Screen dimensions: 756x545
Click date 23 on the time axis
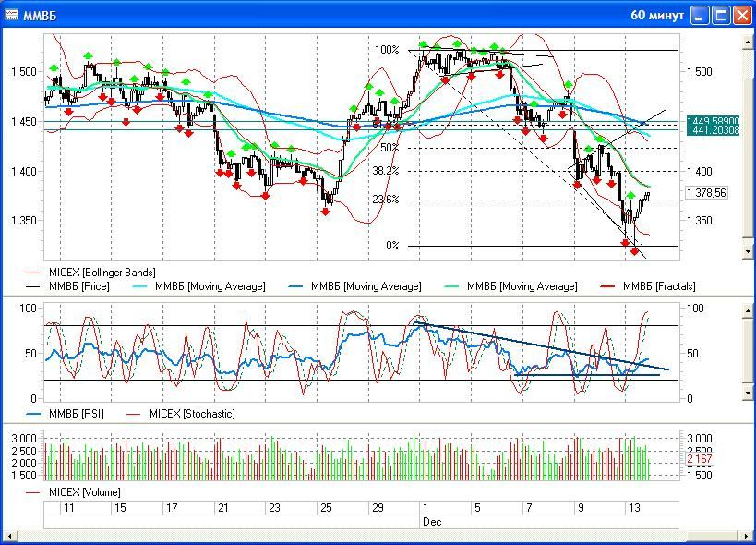pyautogui.click(x=274, y=508)
